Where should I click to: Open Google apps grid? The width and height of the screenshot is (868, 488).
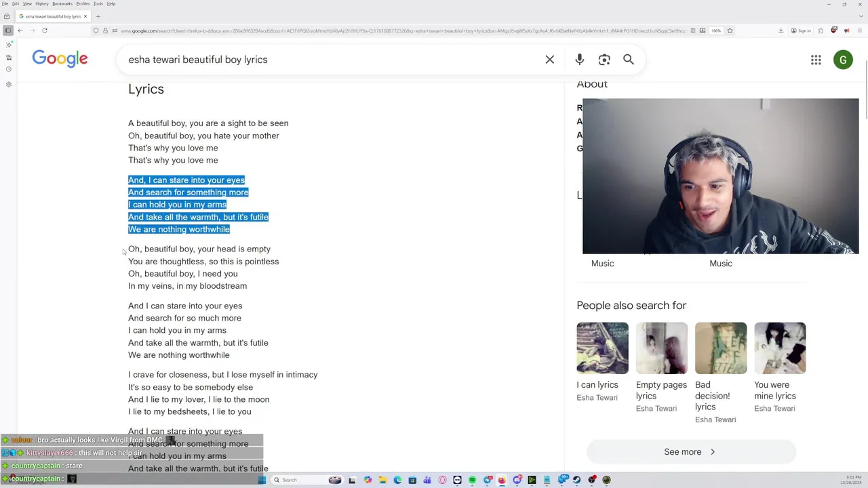coord(816,60)
